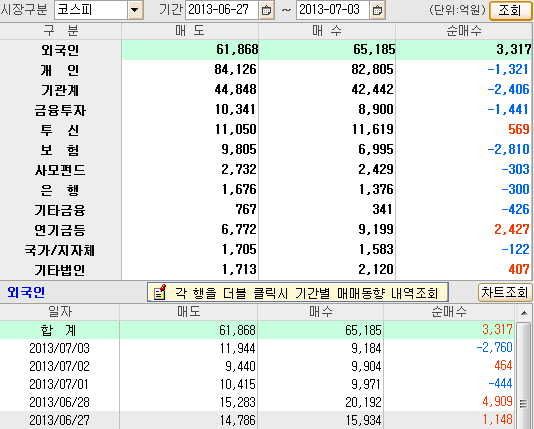
Task: Click 투신 net buying value 569
Action: [519, 130]
